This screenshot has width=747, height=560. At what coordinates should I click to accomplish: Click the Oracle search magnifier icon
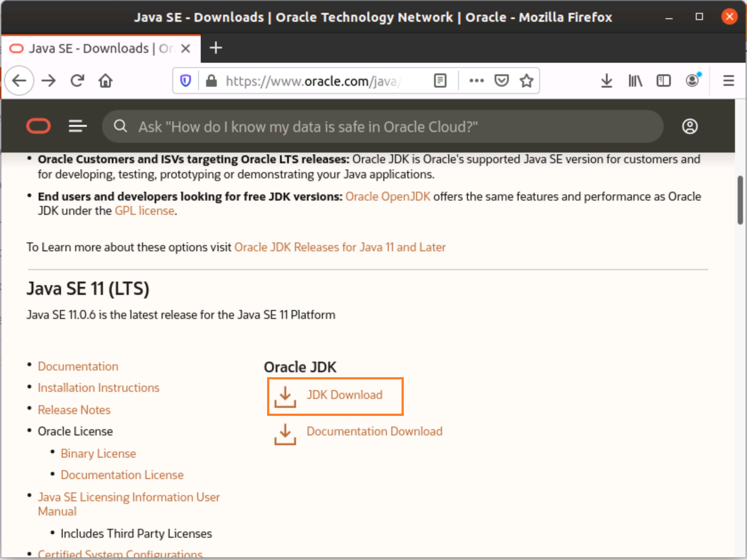pos(120,126)
